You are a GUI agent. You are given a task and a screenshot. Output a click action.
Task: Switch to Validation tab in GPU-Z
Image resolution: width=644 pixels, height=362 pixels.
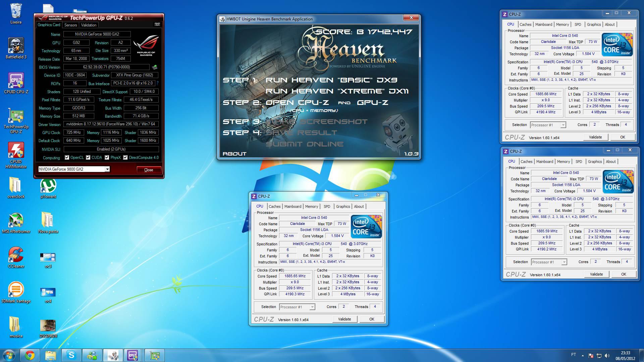(89, 25)
